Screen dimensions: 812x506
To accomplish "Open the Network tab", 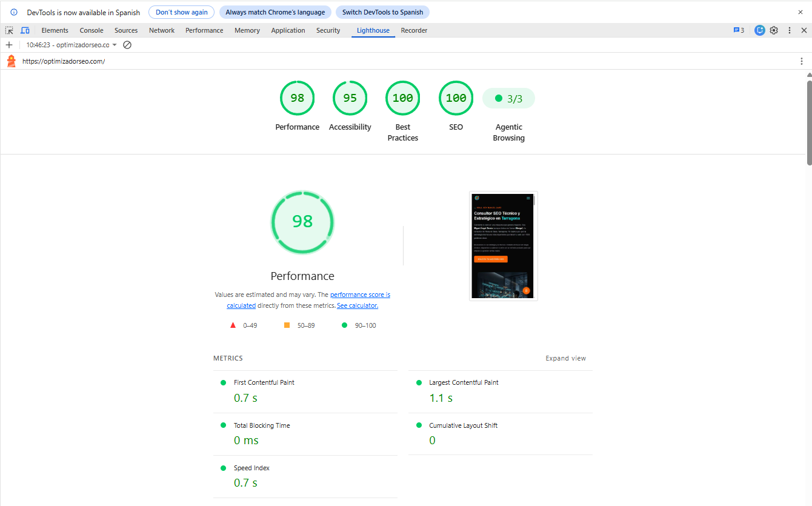I will tap(162, 30).
